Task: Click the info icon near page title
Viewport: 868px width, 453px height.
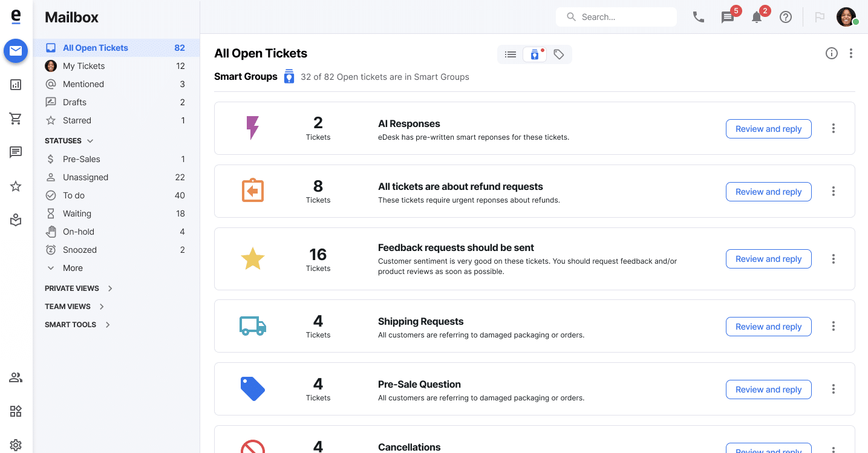Action: tap(832, 53)
